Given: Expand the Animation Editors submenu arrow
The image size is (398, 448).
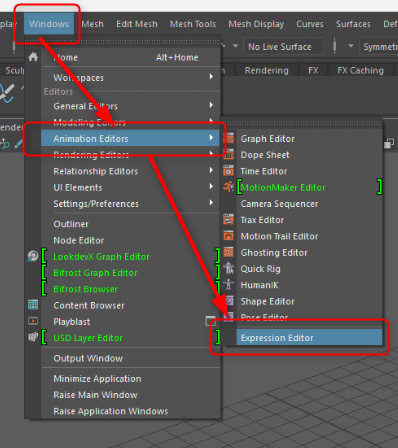Looking at the screenshot, I should pos(211,137).
